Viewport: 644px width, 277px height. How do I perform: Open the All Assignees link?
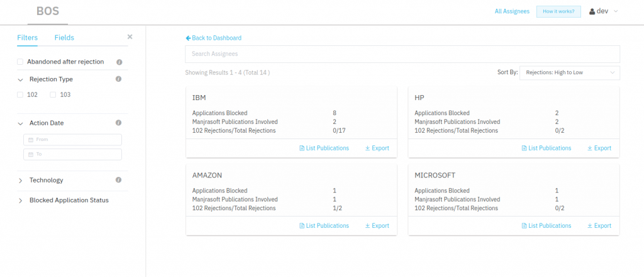click(x=512, y=11)
